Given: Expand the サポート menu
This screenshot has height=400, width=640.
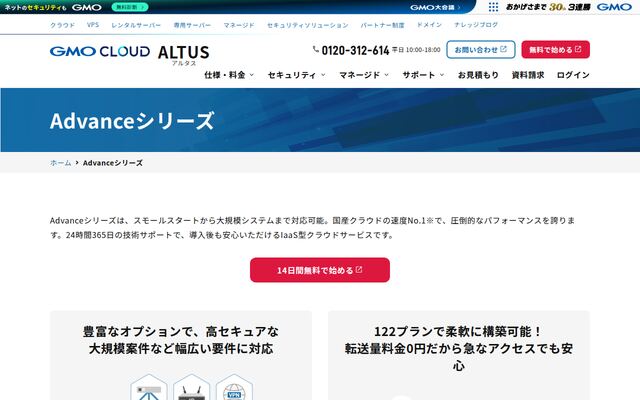Looking at the screenshot, I should (423, 75).
